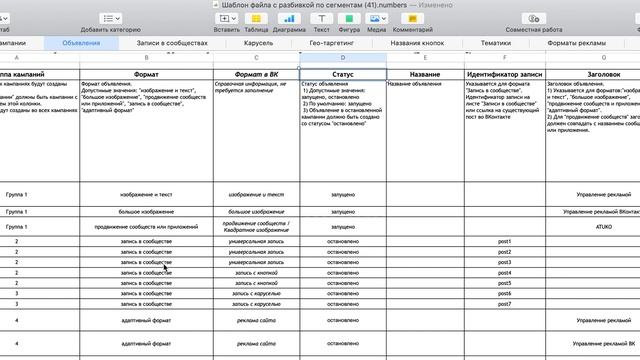Click 'остановлено' status in post3 row
This screenshot has width=640, height=360.
pos(343,262)
